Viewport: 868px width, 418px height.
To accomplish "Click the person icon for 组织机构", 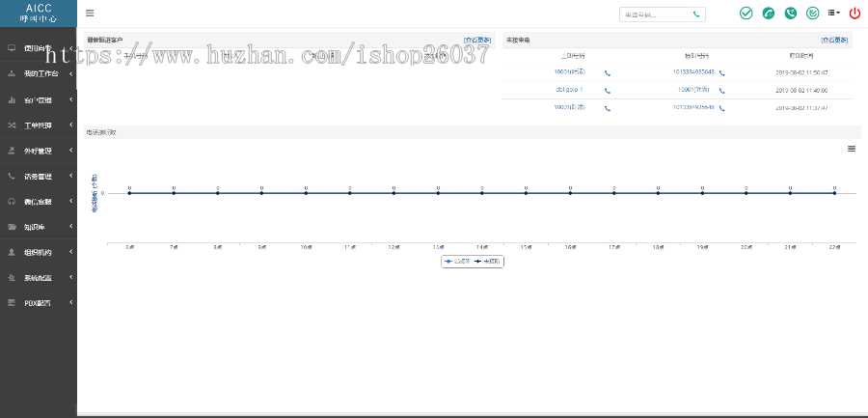I will pos(12,252).
